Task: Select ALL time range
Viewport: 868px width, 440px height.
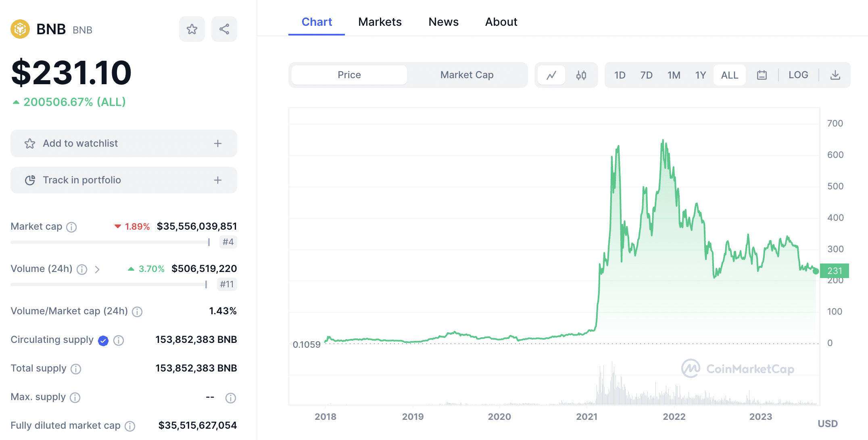Action: pos(730,75)
